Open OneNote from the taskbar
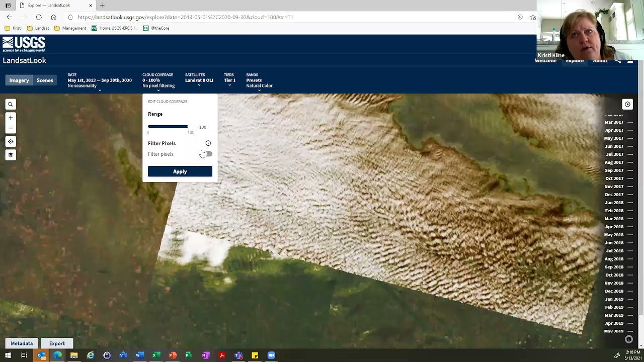 pos(205,355)
